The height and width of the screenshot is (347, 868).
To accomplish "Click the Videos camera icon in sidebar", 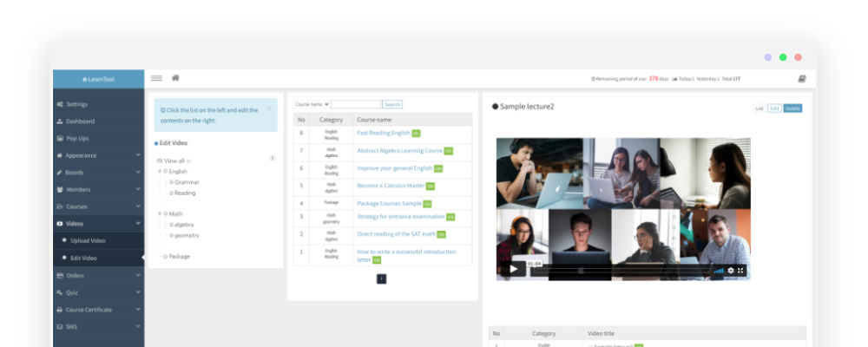I will point(60,224).
